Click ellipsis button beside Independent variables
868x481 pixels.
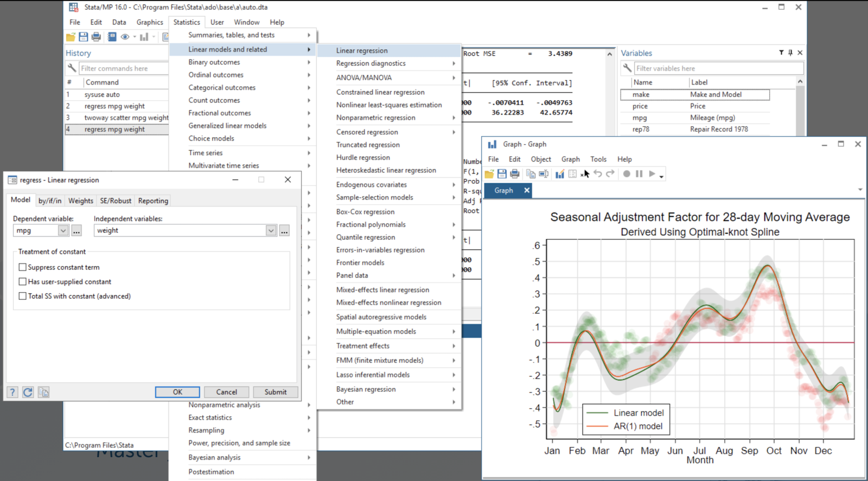click(x=284, y=231)
